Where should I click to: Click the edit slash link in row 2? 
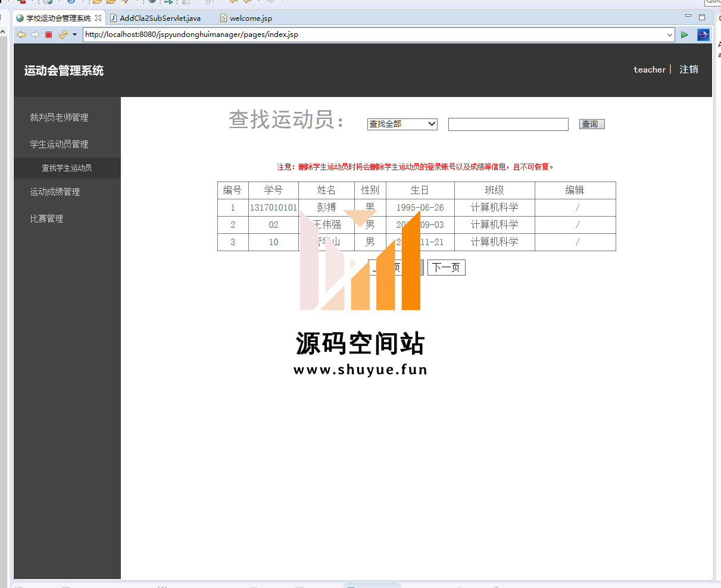click(577, 225)
